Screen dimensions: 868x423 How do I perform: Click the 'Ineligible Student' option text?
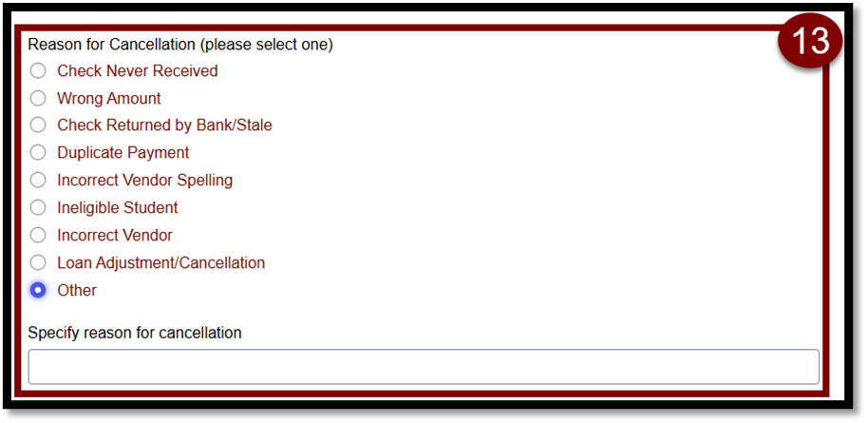pos(118,208)
